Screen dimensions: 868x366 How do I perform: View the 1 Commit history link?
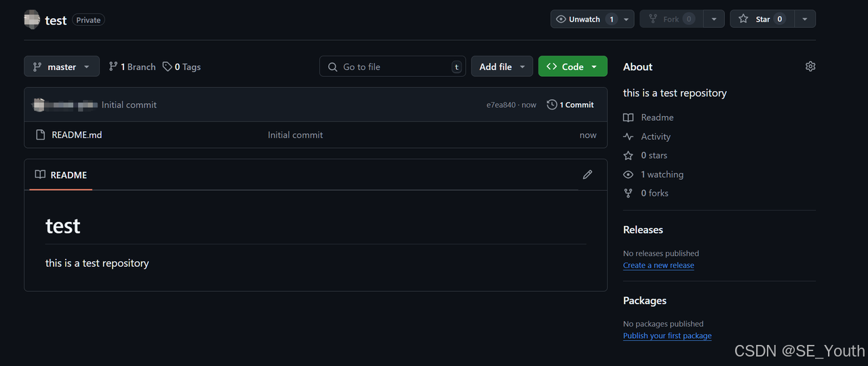click(570, 105)
